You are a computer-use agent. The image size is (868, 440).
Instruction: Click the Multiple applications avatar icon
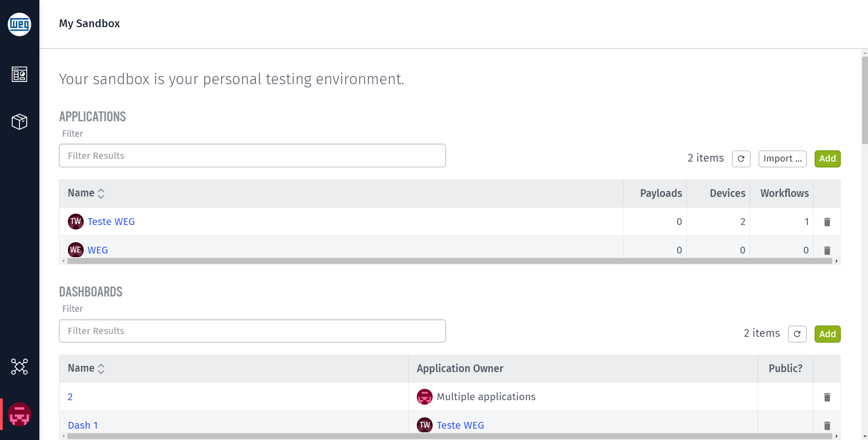pos(424,397)
